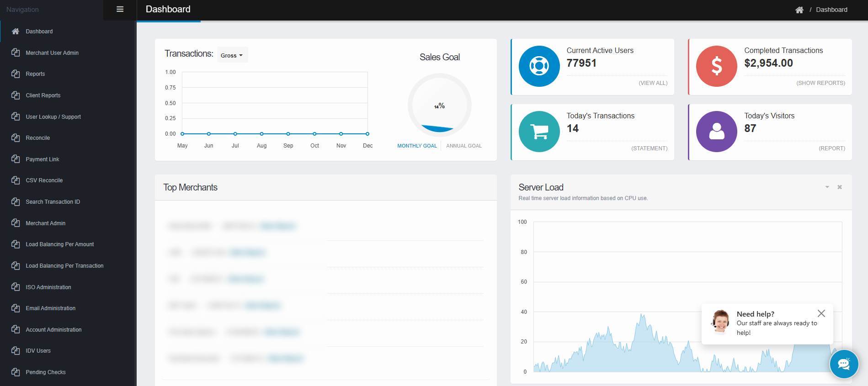868x386 pixels.
Task: Click the purple user Today's Visitors icon
Action: tap(716, 132)
